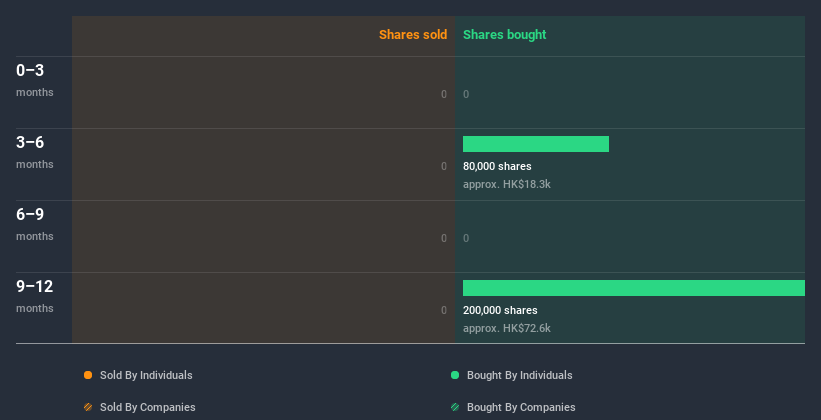Viewport: 821px width, 420px height.
Task: Click the Shares bought column header
Action: [505, 35]
